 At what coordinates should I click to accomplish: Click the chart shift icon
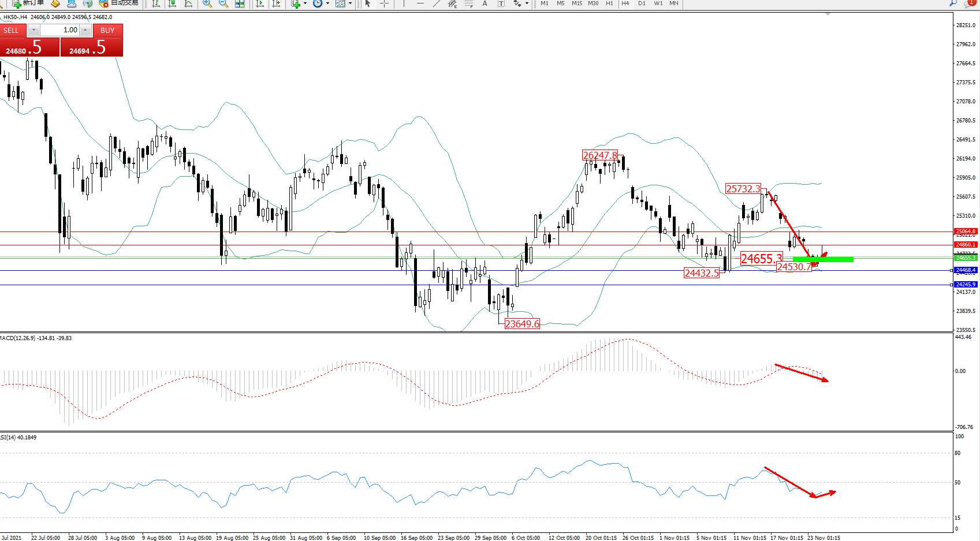pyautogui.click(x=277, y=3)
